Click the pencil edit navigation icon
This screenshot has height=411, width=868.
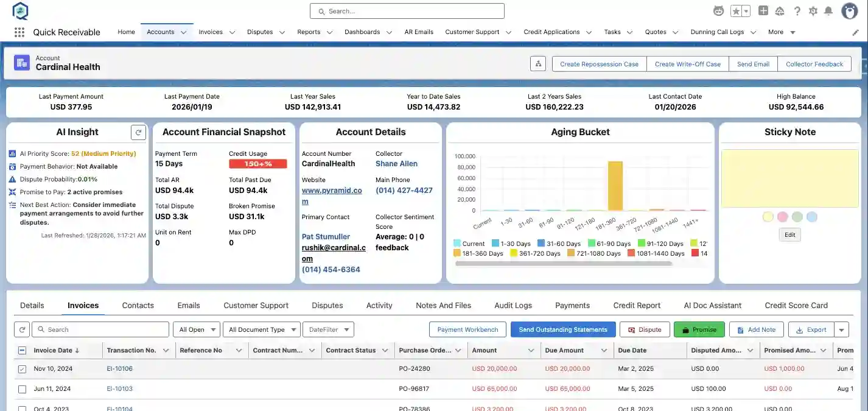[855, 32]
